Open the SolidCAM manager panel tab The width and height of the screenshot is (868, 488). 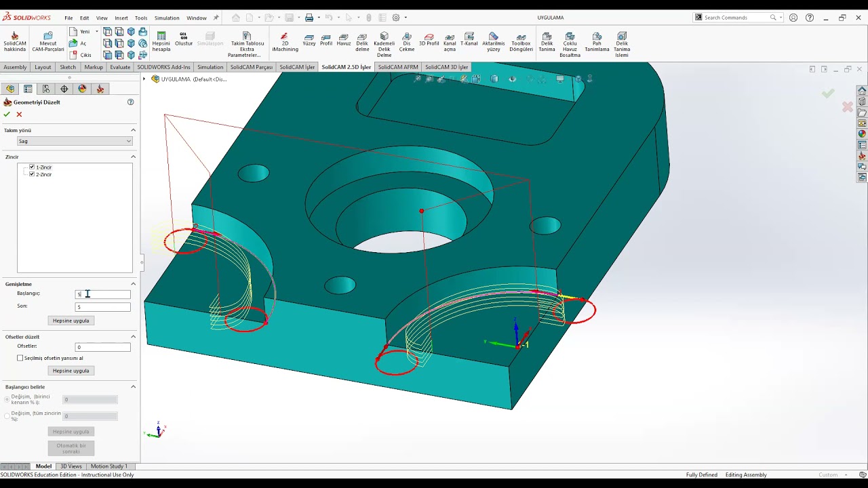click(100, 89)
